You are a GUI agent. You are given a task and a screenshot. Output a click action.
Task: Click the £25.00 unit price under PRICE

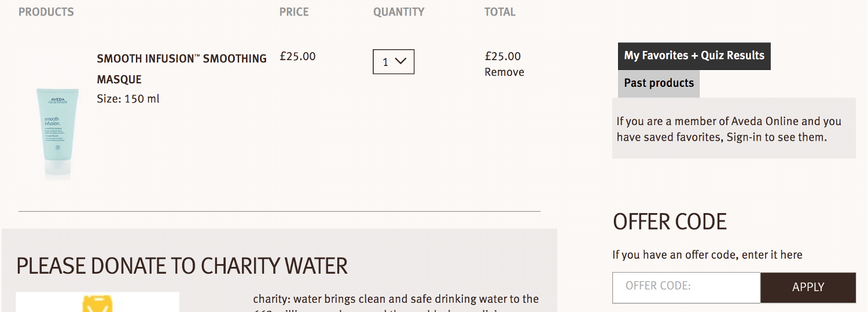click(x=297, y=56)
